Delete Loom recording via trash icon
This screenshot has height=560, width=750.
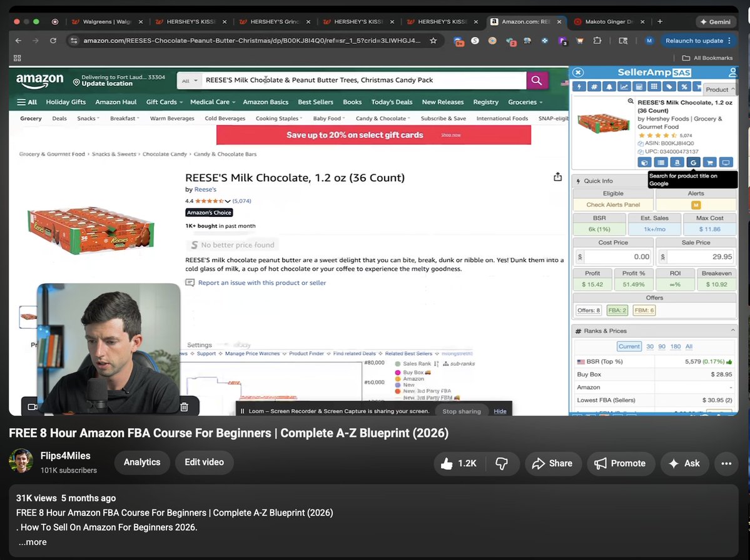click(184, 407)
